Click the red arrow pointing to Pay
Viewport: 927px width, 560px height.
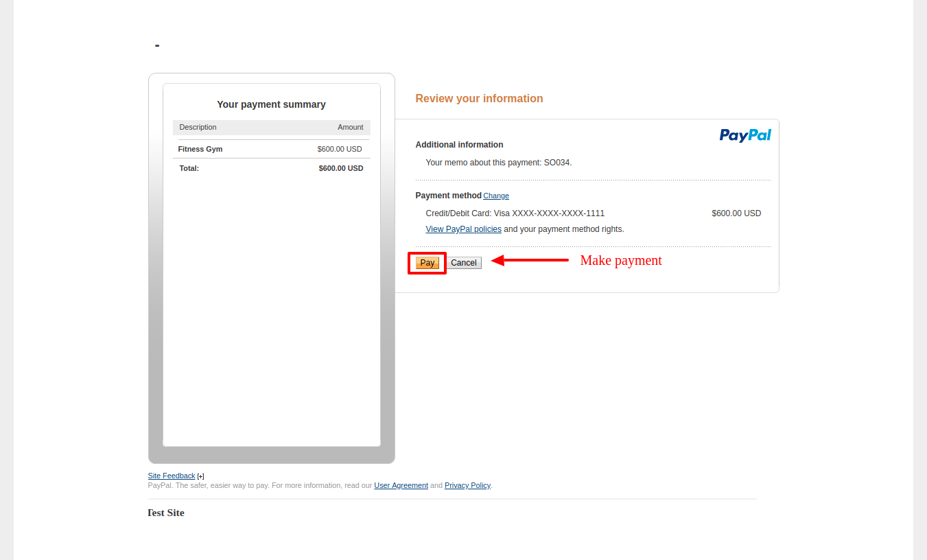tap(530, 260)
